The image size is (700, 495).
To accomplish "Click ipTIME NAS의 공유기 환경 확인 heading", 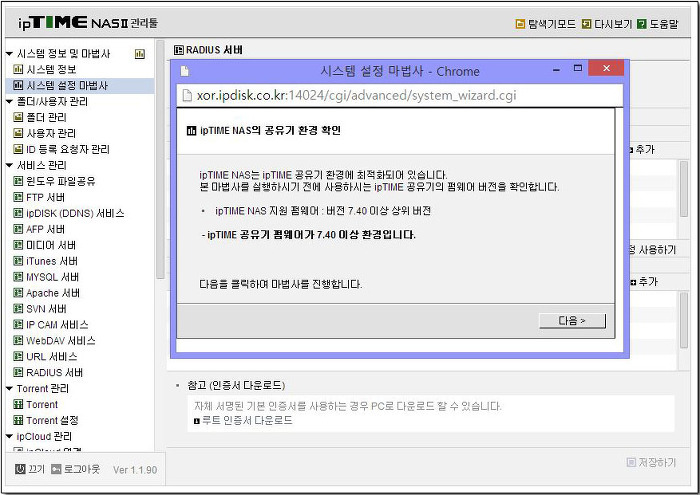I will coord(270,130).
